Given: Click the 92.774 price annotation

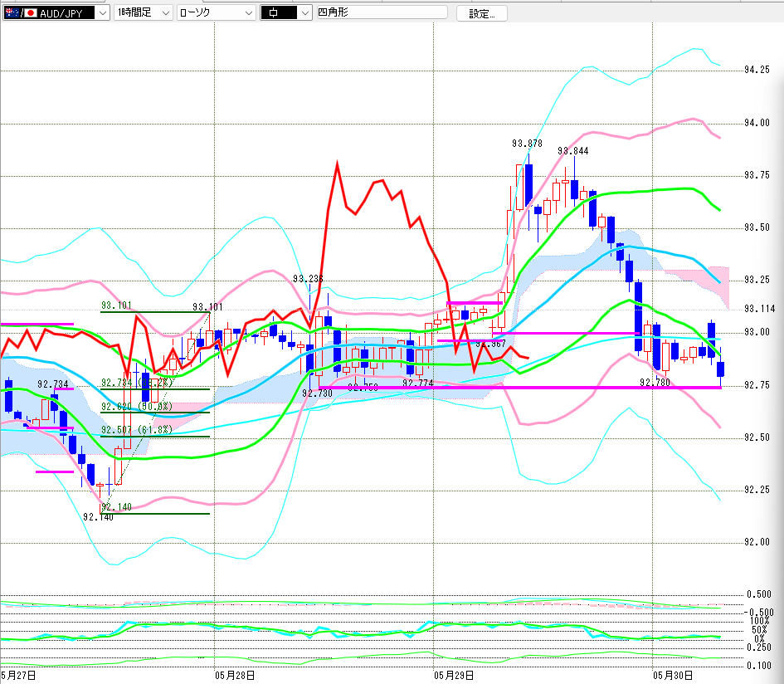Looking at the screenshot, I should pos(418,384).
